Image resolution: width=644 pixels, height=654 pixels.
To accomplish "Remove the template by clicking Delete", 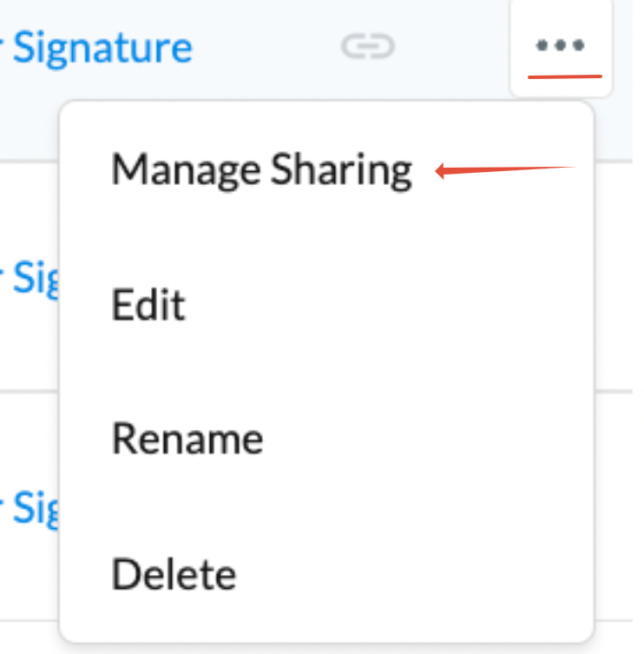I will 174,574.
